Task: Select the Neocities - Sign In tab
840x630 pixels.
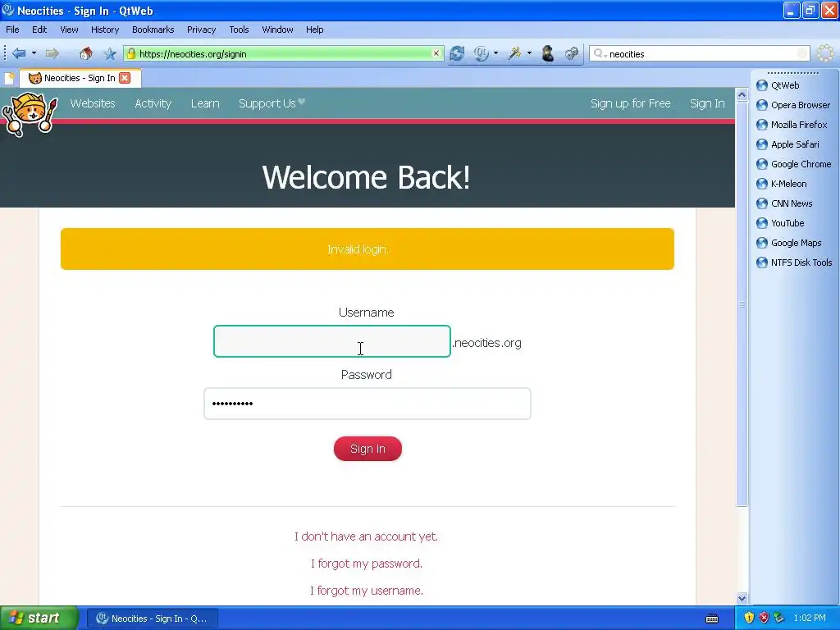Action: click(x=80, y=78)
